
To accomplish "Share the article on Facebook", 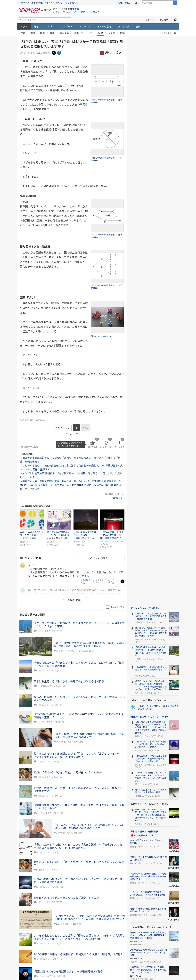I will 59,53.
